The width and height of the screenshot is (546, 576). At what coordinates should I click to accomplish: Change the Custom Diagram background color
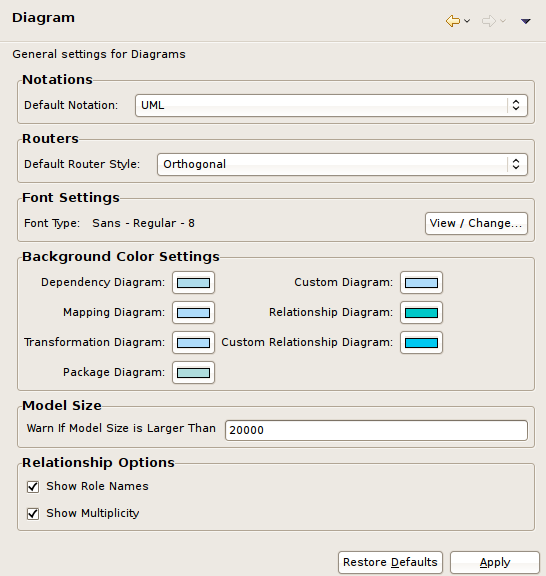[421, 282]
